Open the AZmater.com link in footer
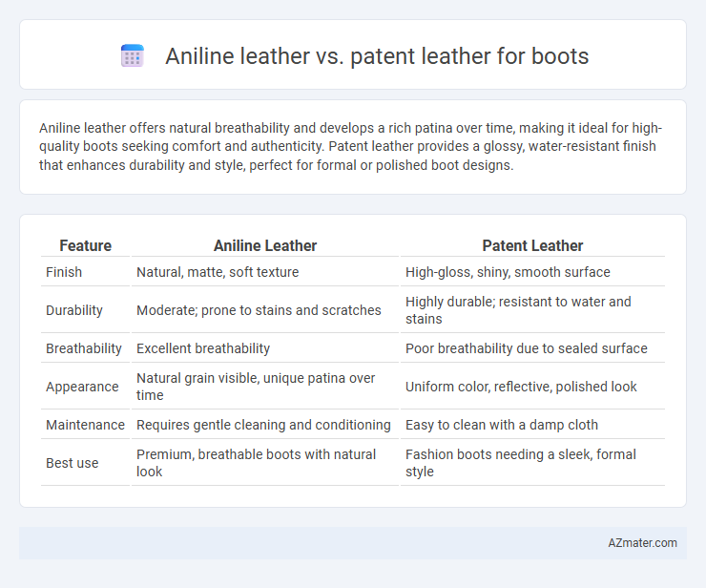 click(642, 543)
